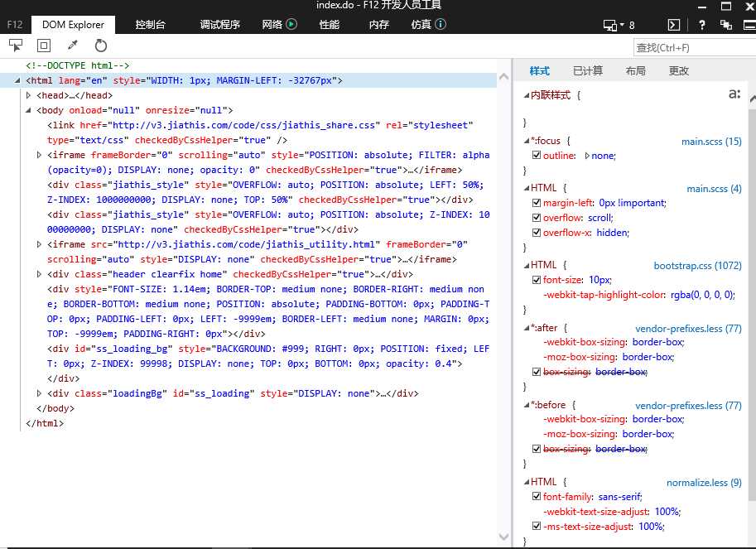Open vendor-prefixes.less link for *:after rule
Viewport: 756px width, 549px height.
click(688, 329)
